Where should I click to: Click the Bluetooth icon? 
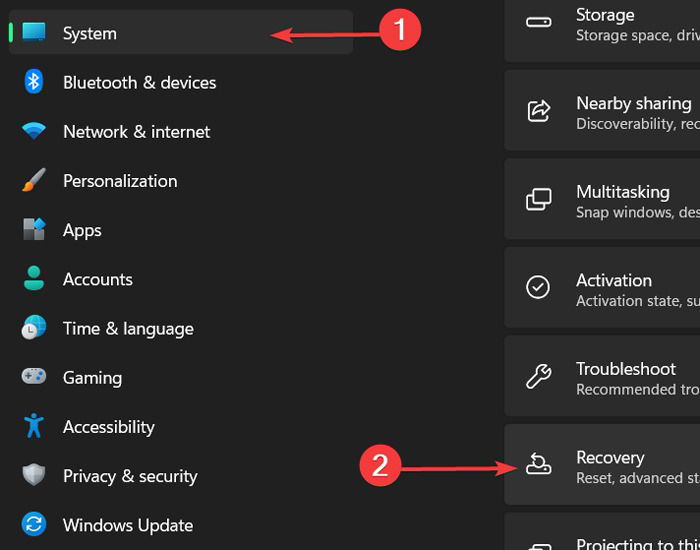click(33, 82)
